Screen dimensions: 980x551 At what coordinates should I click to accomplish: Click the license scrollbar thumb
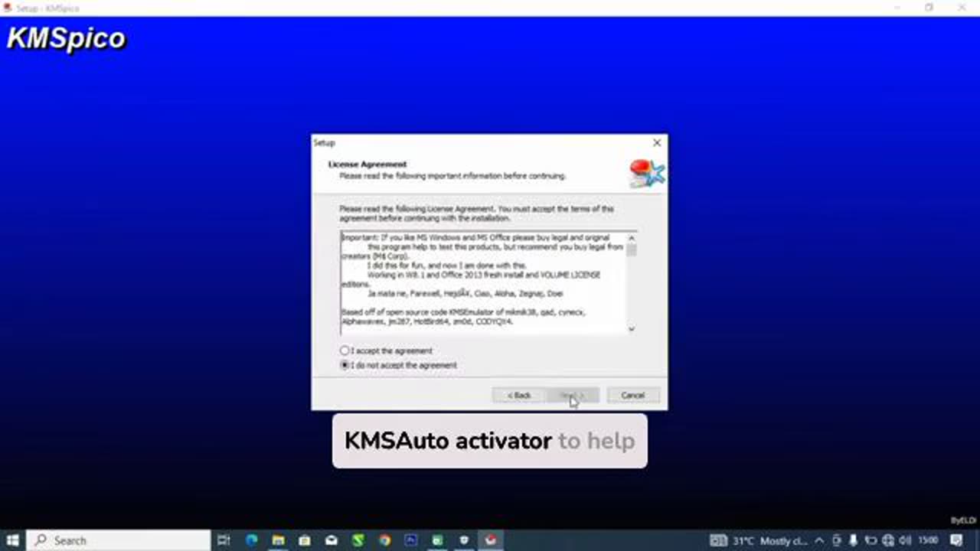tap(632, 249)
